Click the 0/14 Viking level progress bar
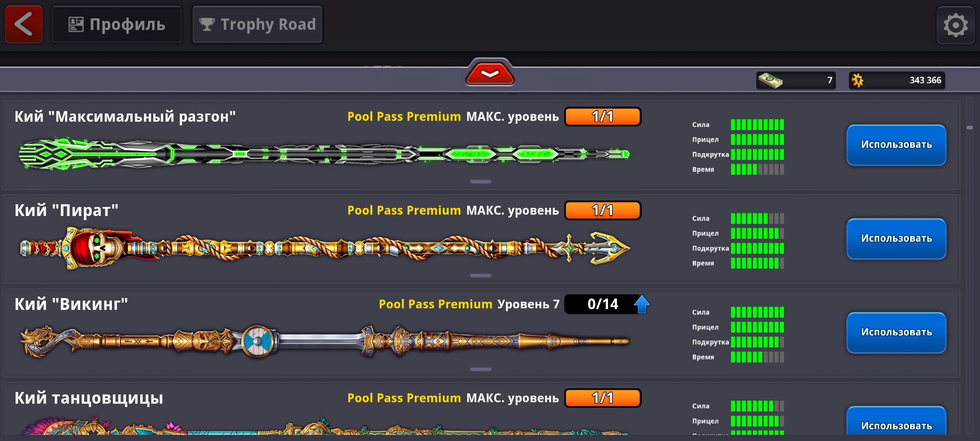980x441 pixels. [603, 304]
